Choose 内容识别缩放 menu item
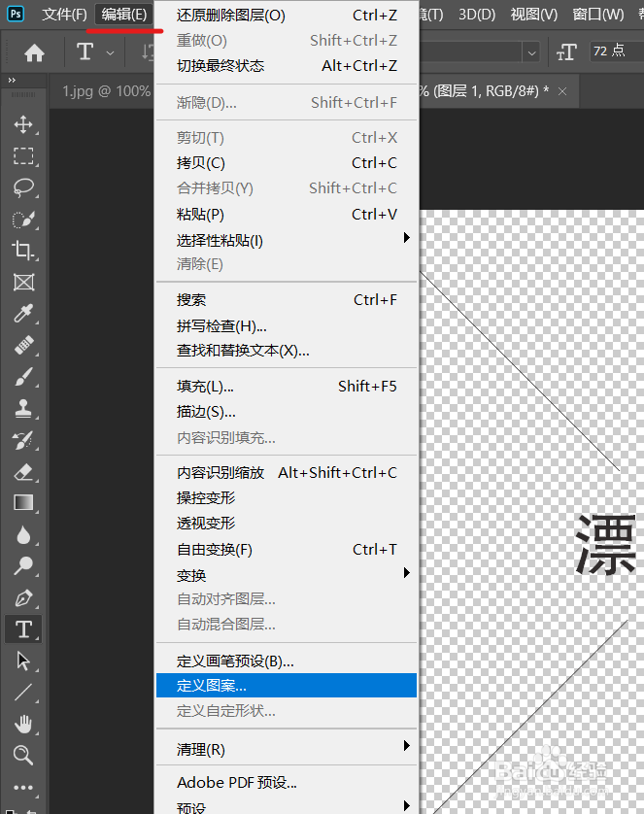 click(286, 472)
